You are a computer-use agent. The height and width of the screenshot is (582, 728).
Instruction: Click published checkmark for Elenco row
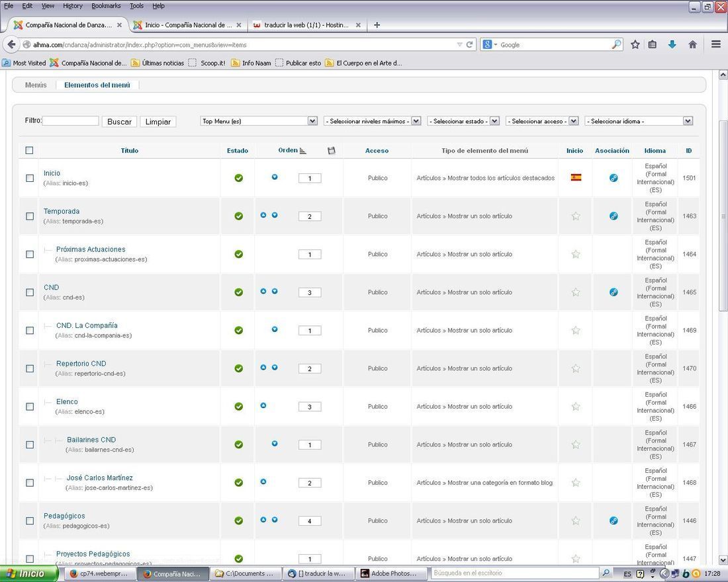pos(239,407)
